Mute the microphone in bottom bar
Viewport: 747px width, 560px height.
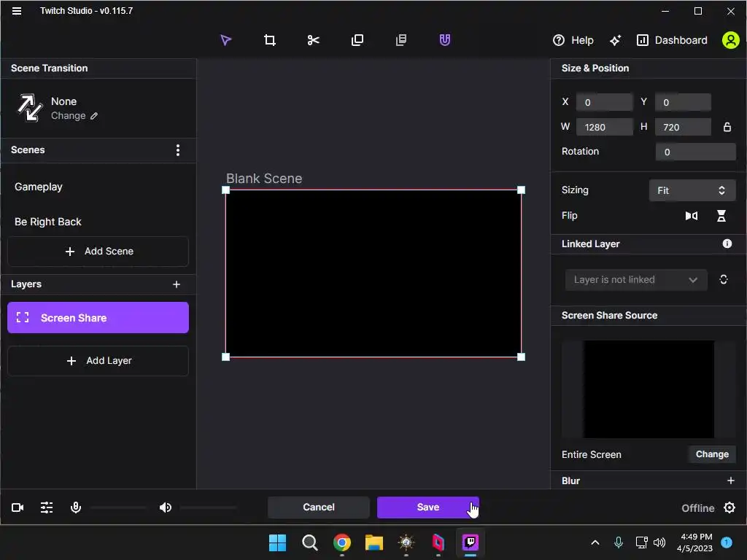76,507
